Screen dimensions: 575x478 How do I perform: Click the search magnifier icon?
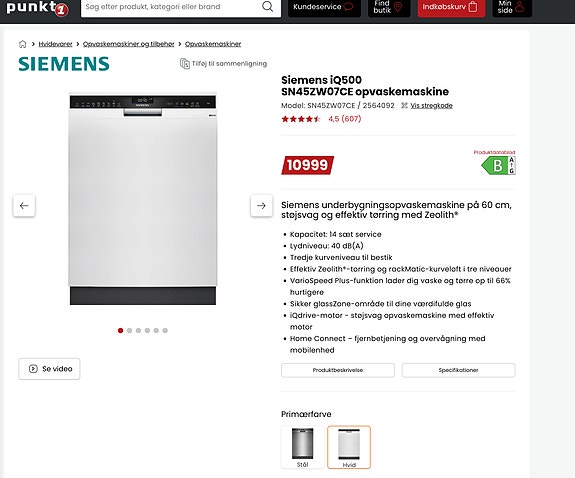point(268,7)
